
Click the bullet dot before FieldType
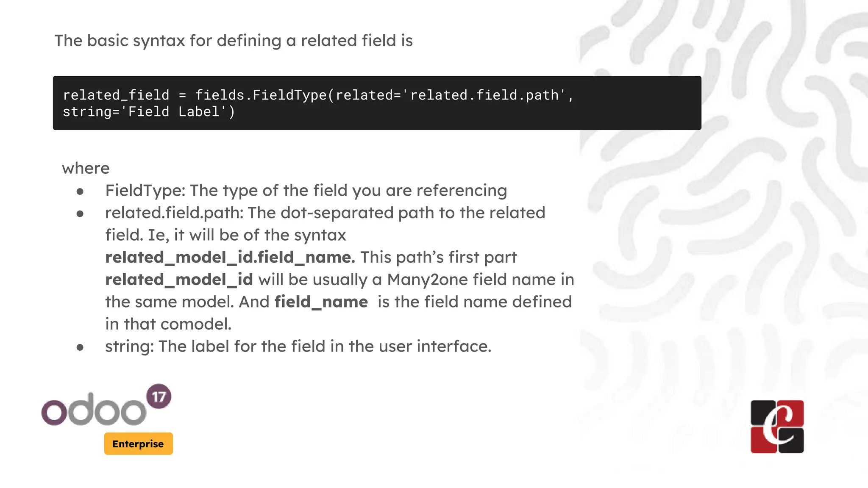coord(80,192)
